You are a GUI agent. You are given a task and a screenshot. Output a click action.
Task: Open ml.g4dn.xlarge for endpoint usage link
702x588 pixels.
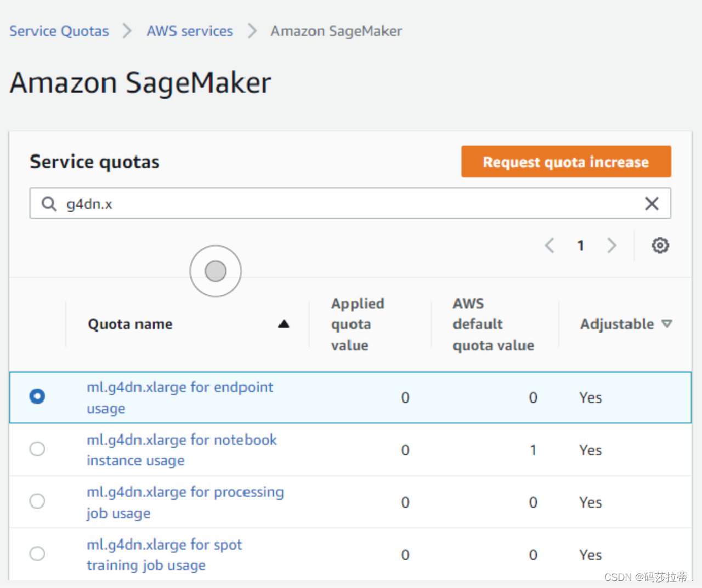(180, 398)
